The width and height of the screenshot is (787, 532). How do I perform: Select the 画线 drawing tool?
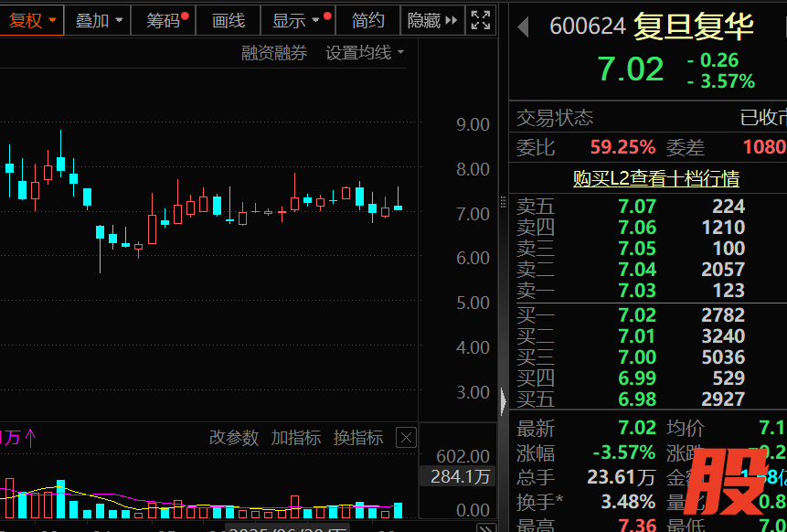[x=229, y=20]
